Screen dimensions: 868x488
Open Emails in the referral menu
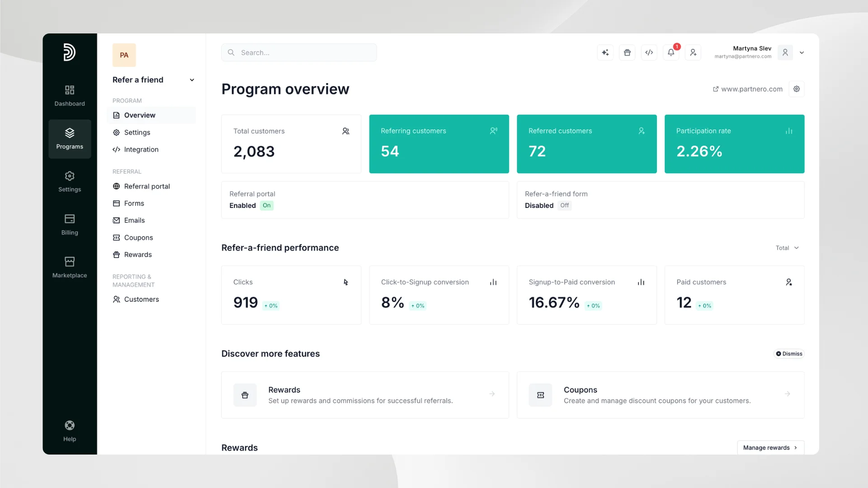151,221
